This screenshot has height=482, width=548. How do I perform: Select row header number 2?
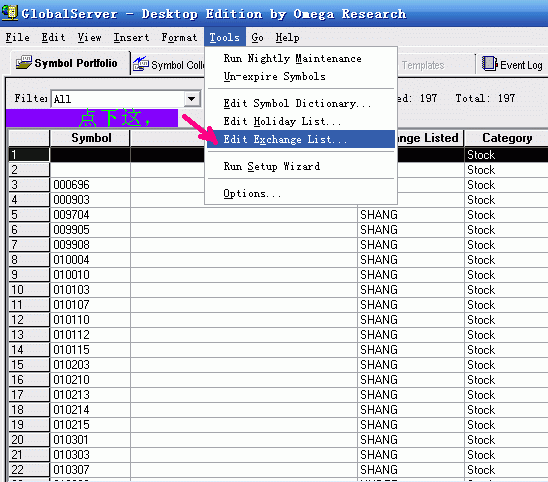29,170
